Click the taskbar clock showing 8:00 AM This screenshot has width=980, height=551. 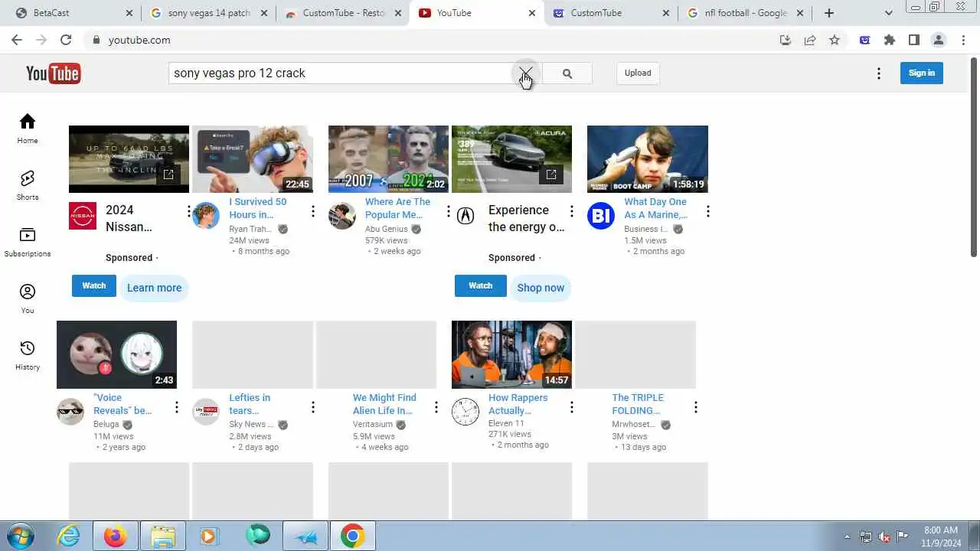[941, 536]
